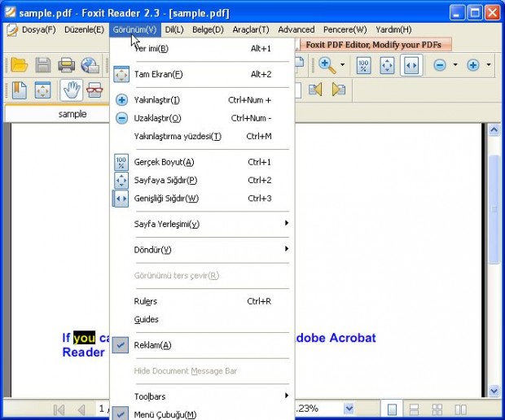505x420 pixels.
Task: Select Guides menu item
Action: tap(202, 319)
